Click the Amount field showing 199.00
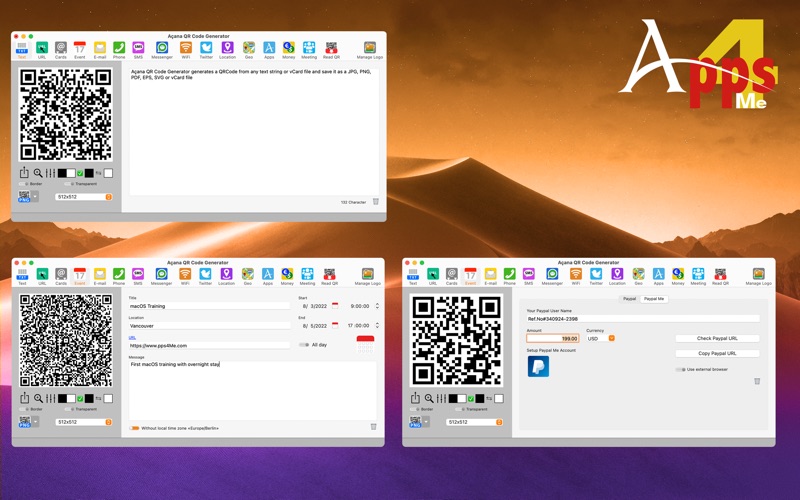This screenshot has width=800, height=500. click(x=553, y=338)
